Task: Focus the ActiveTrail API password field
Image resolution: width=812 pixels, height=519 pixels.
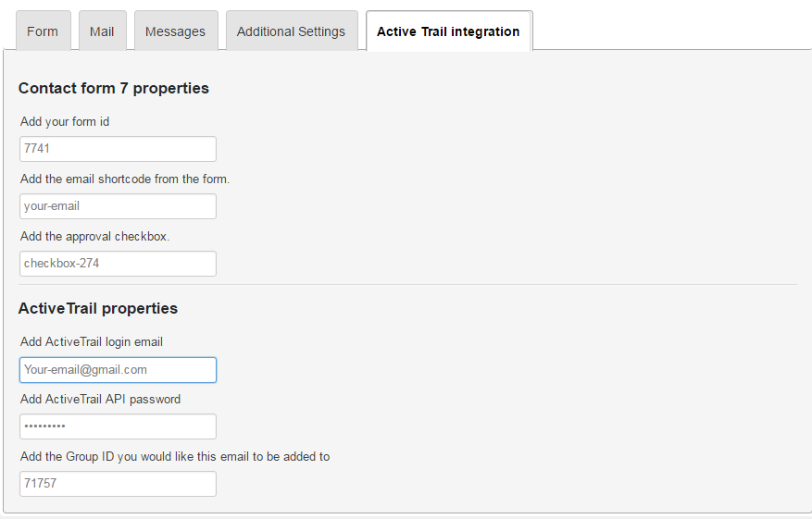Action: tap(118, 426)
